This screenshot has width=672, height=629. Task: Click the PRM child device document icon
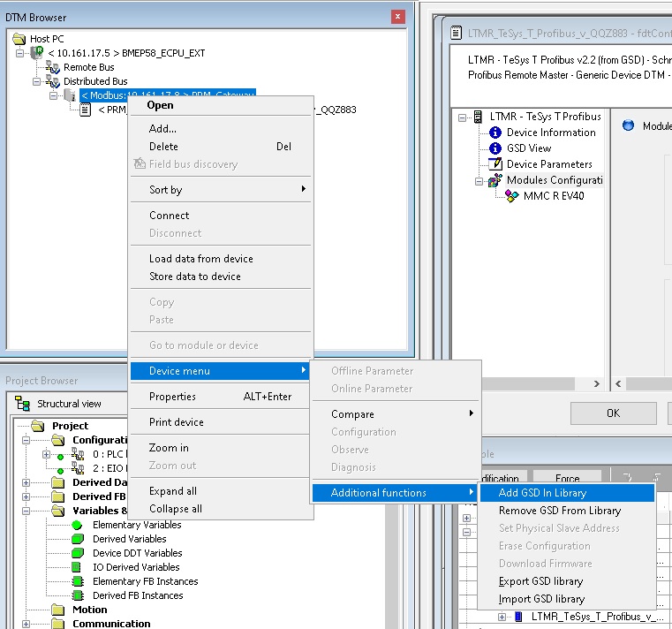coord(86,110)
